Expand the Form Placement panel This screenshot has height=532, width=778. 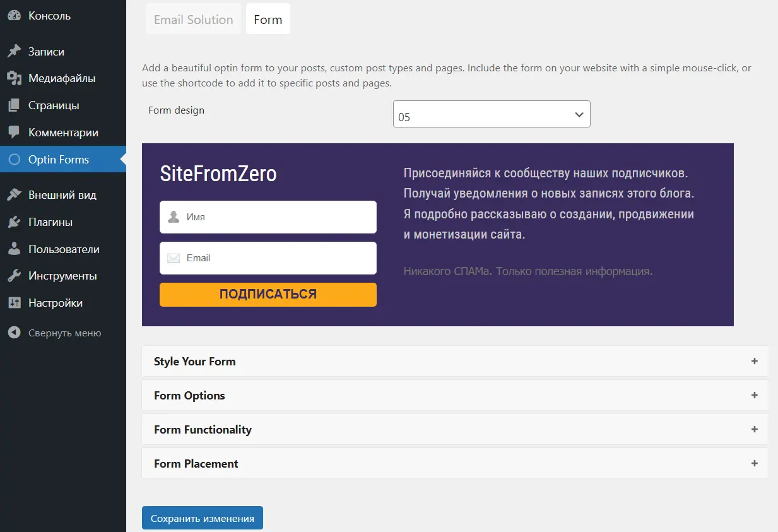click(x=454, y=464)
